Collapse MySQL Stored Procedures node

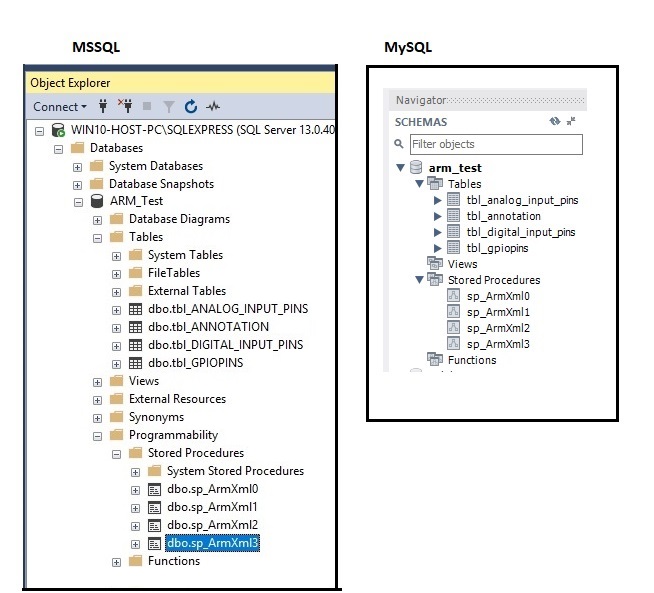(x=420, y=280)
